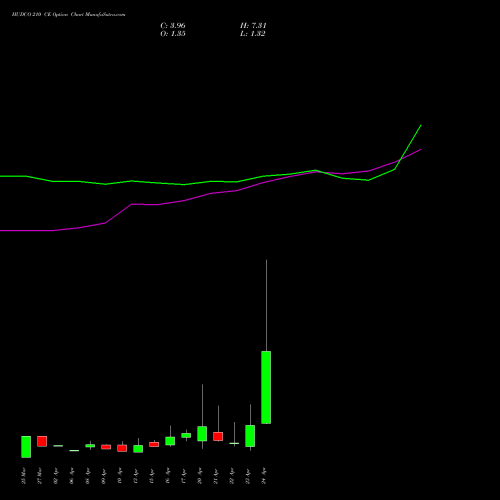Click the red candle for 21 Apr
Viewport: 500px width, 500px height.
(218, 436)
